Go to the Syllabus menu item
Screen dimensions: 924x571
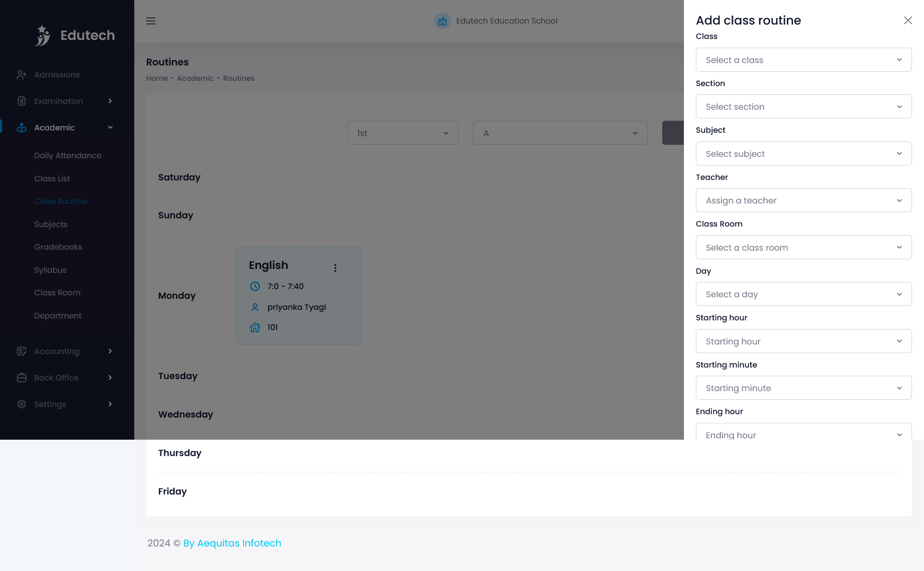point(50,270)
